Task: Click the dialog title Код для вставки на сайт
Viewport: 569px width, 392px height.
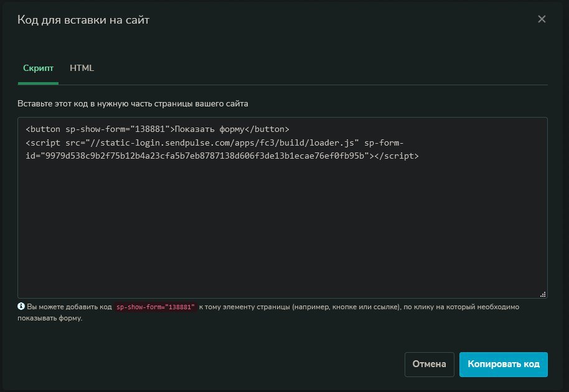Action: [x=83, y=19]
